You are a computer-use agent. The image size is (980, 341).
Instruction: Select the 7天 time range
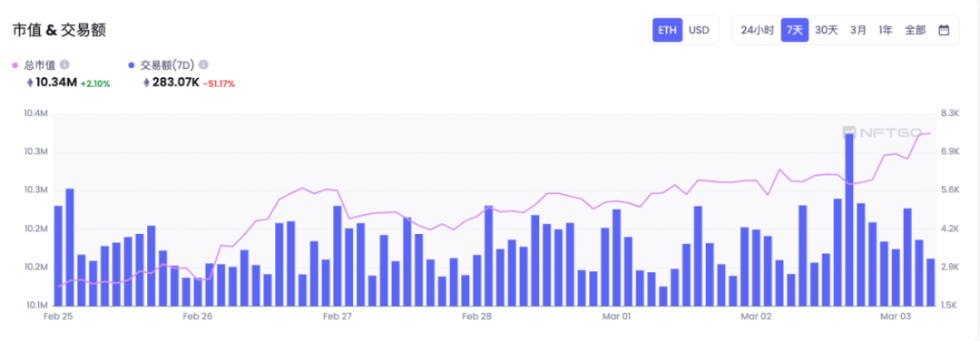coord(794,30)
